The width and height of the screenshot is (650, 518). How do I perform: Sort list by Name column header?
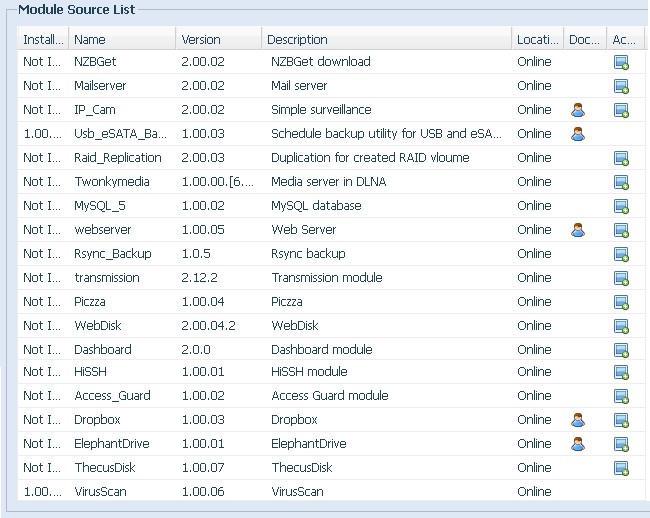(122, 39)
